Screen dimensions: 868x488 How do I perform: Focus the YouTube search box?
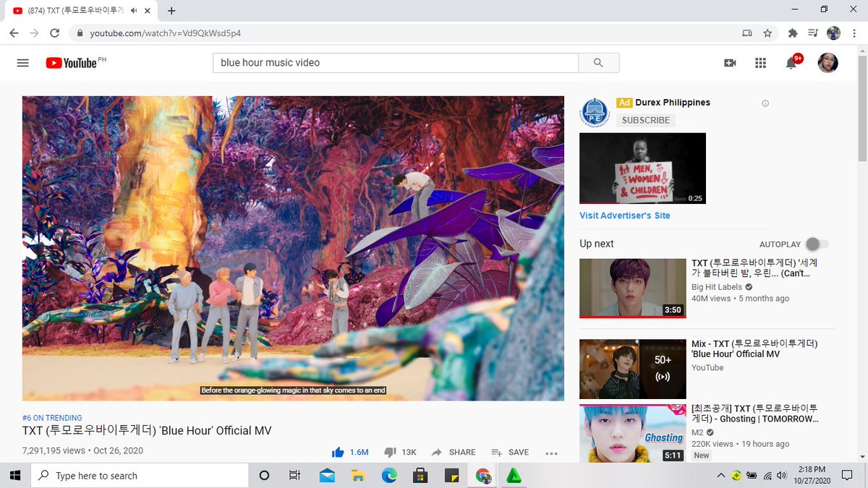[396, 63]
